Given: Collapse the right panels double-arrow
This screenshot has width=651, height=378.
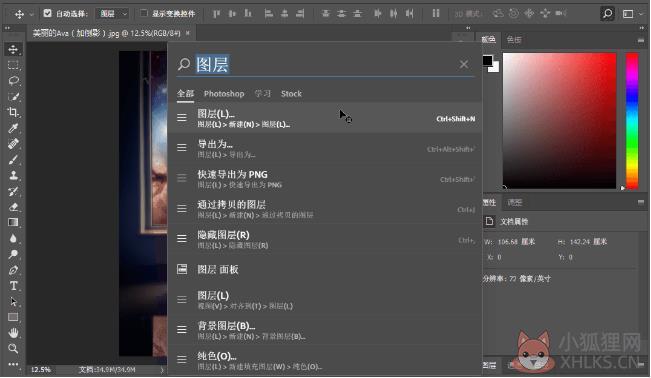Looking at the screenshot, I should 641,28.
